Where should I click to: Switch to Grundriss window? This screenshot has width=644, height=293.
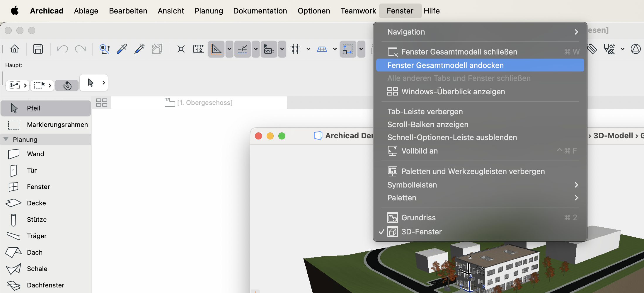click(x=480, y=218)
